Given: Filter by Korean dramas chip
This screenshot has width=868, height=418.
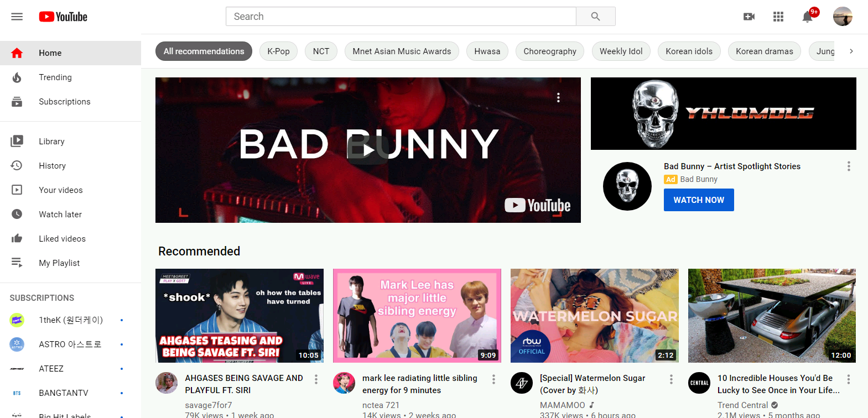Looking at the screenshot, I should (765, 51).
